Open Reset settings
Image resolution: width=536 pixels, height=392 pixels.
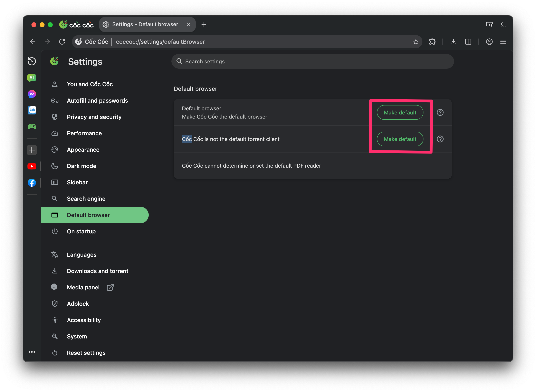point(95,353)
